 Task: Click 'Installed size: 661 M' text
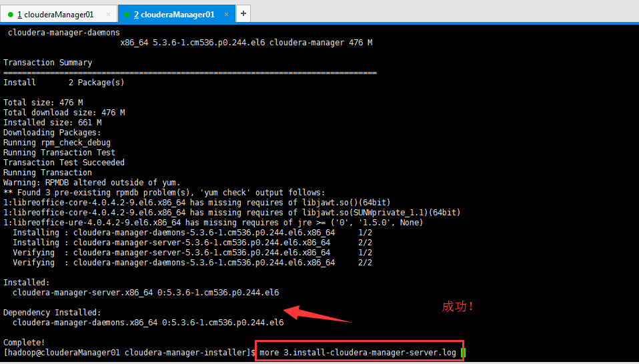pyautogui.click(x=53, y=123)
